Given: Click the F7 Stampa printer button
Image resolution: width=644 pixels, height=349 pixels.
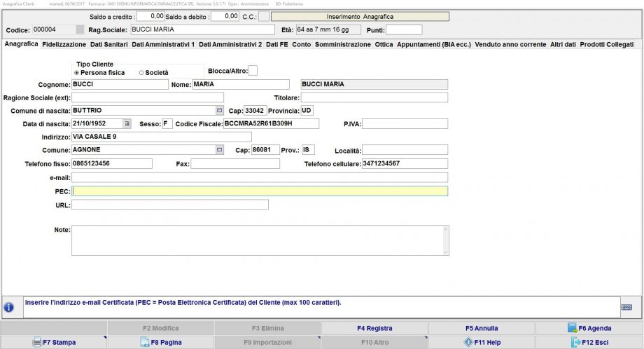Looking at the screenshot, I should pyautogui.click(x=54, y=342).
